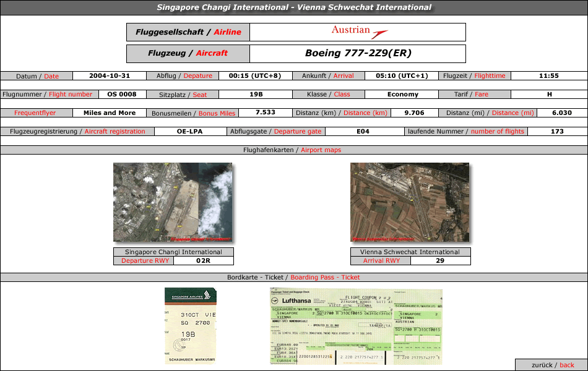Click the Singapore Changi International caption label
The image size is (588, 371).
coord(174,252)
